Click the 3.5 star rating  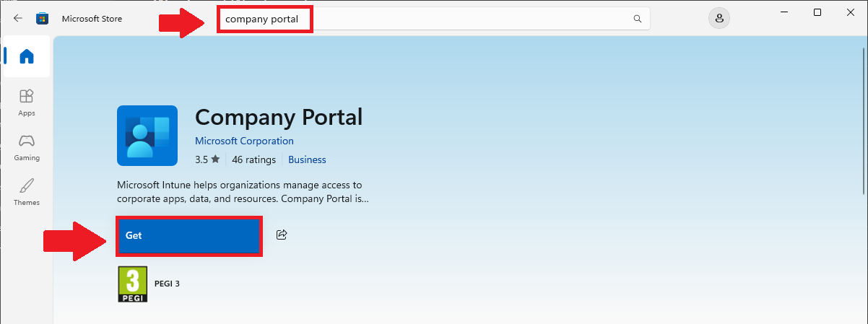207,159
